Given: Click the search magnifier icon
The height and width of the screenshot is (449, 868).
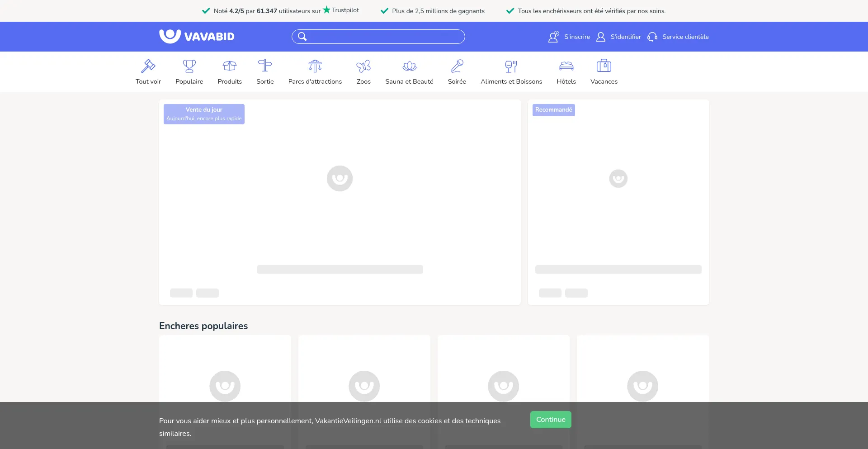Looking at the screenshot, I should (302, 37).
